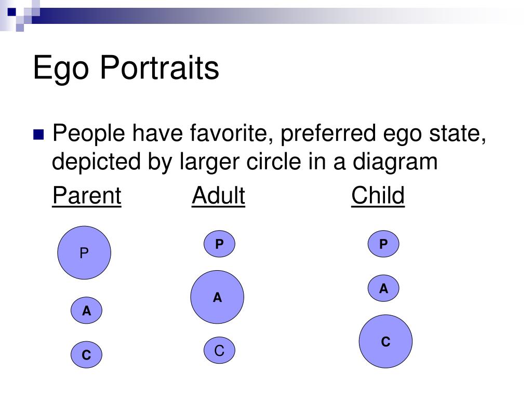Click the underlined Parent heading
This screenshot has width=532, height=399.
pyautogui.click(x=87, y=195)
